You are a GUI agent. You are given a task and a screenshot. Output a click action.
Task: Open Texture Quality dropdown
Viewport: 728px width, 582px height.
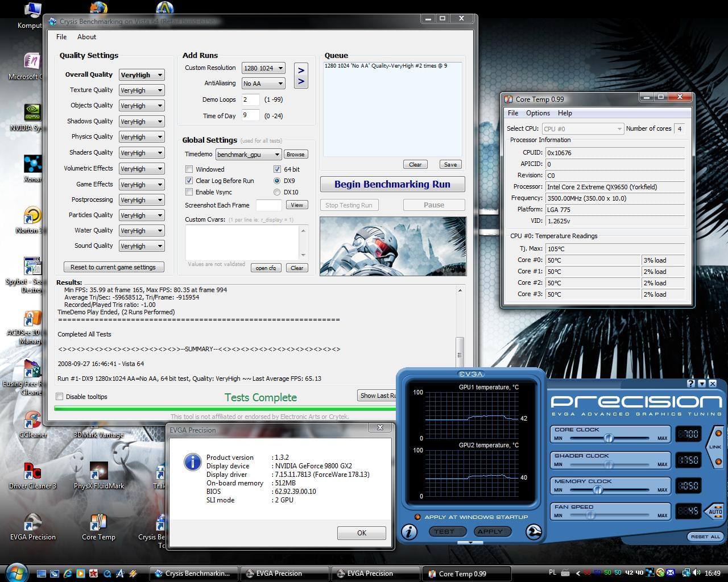click(x=142, y=90)
